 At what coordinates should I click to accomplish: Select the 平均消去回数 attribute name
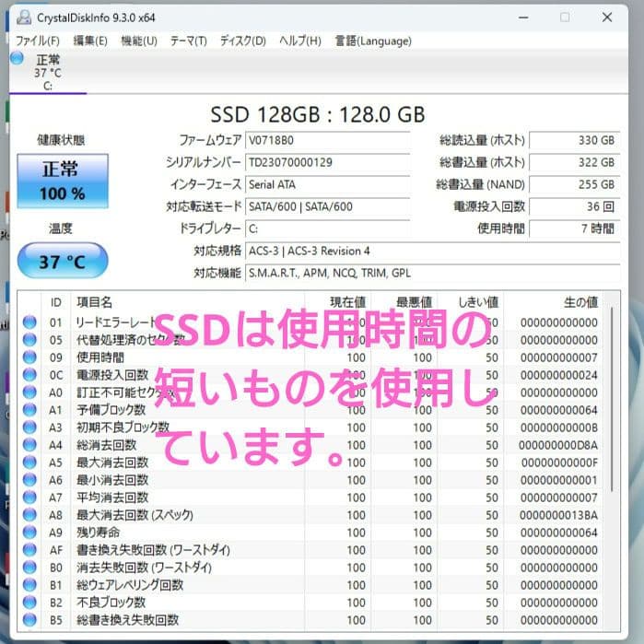[112, 498]
